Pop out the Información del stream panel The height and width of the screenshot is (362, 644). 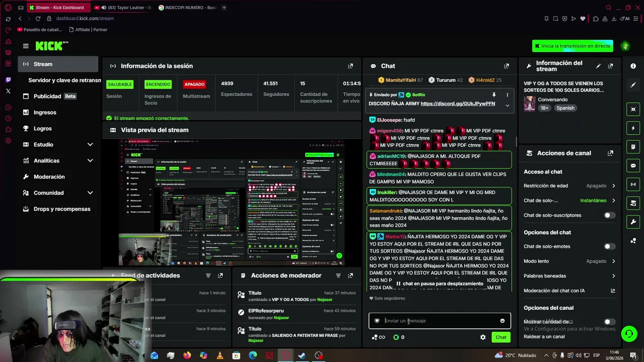click(610, 66)
